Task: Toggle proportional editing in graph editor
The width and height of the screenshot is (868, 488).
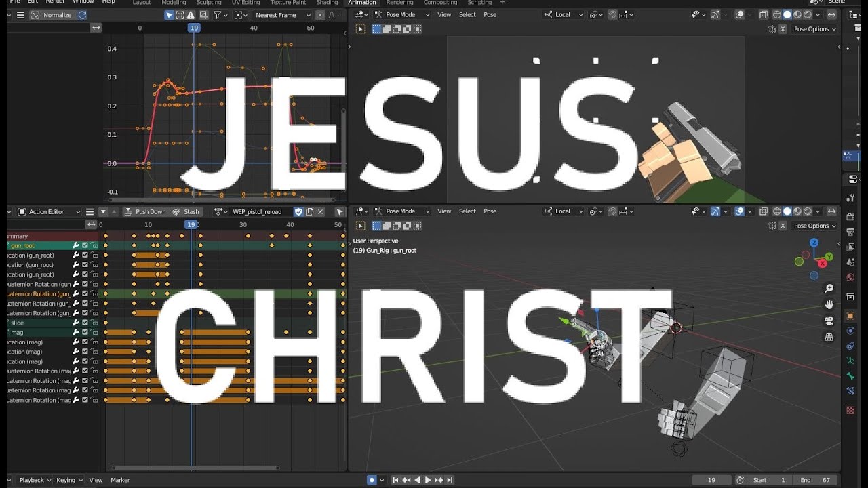Action: (x=321, y=15)
